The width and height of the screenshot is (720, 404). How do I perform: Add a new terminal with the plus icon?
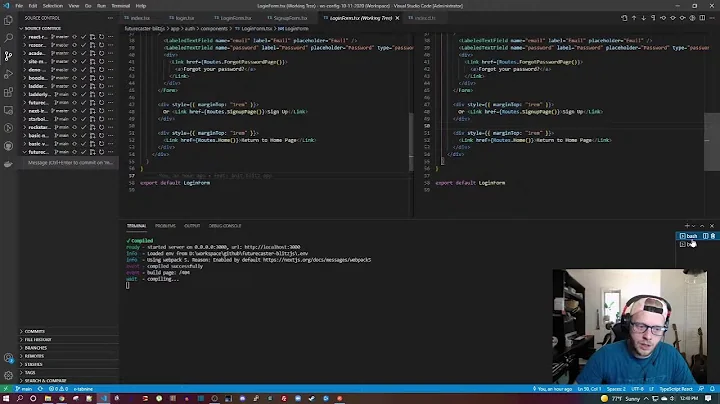pyautogui.click(x=687, y=226)
